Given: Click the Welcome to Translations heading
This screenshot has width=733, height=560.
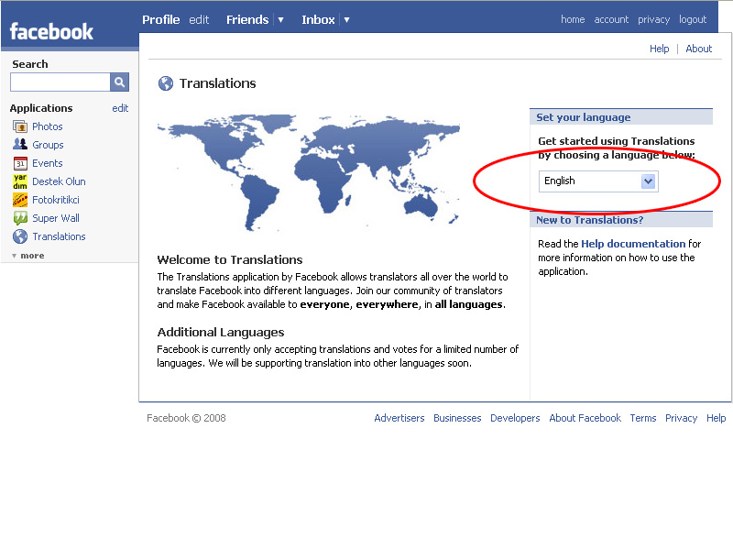Looking at the screenshot, I should point(230,260).
